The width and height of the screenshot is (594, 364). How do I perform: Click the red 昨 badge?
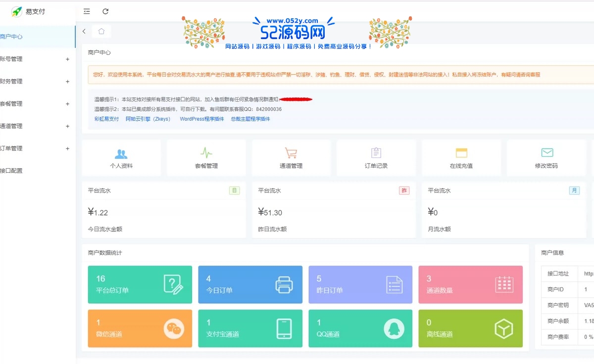click(x=404, y=190)
